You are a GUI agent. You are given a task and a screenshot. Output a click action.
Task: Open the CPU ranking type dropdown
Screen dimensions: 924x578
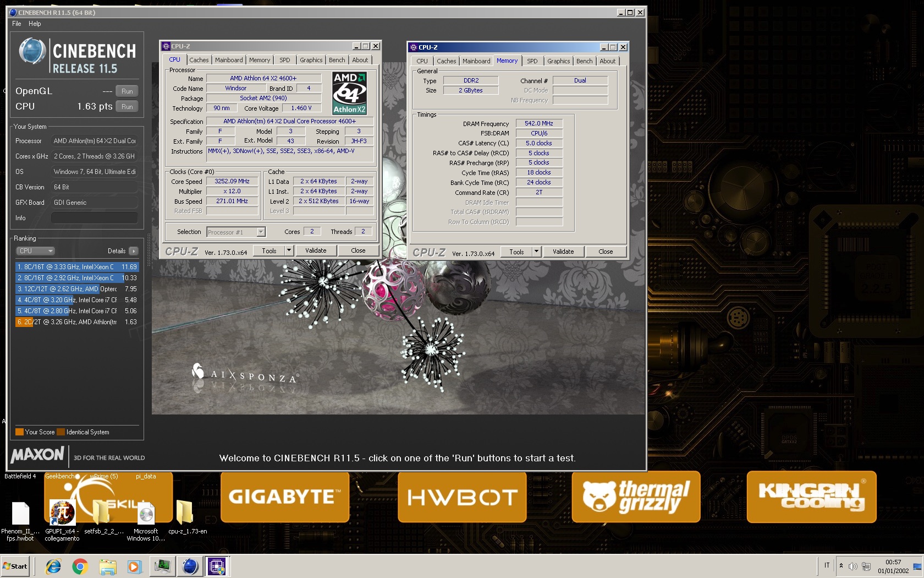[x=35, y=251]
